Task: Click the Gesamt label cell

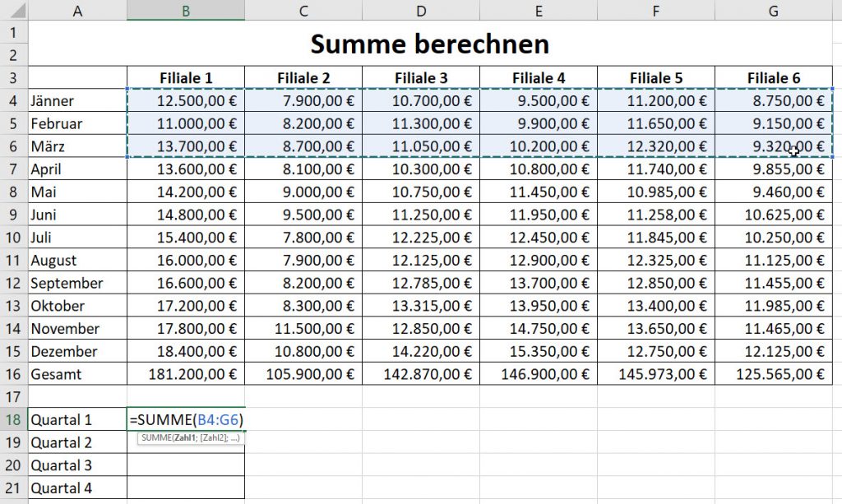Action: tap(77, 374)
